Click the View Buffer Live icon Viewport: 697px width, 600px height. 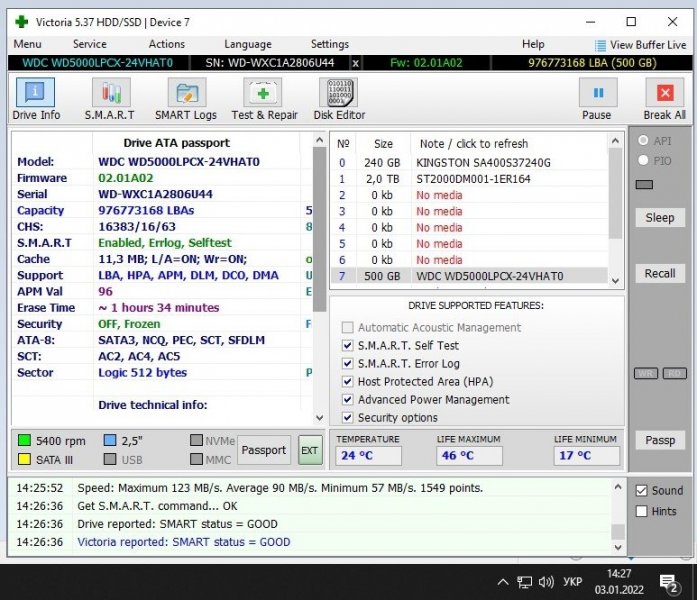[600, 45]
